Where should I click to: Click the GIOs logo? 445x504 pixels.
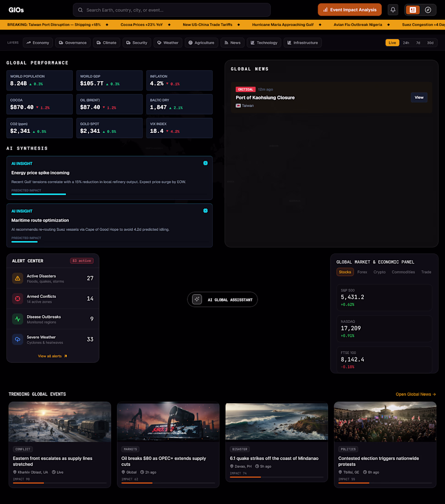[x=16, y=10]
